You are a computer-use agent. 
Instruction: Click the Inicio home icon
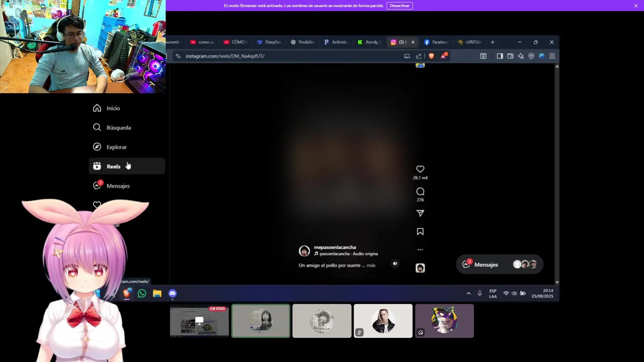[97, 108]
